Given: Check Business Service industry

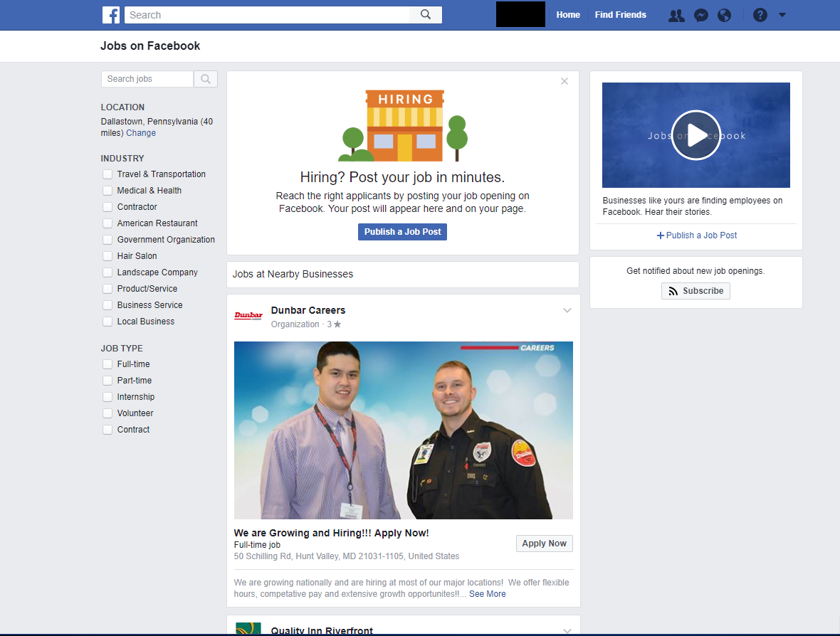Looking at the screenshot, I should (x=107, y=305).
